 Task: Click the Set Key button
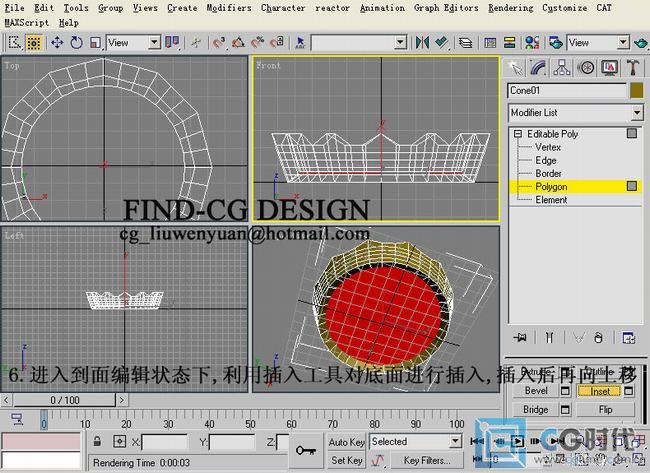[x=347, y=461]
